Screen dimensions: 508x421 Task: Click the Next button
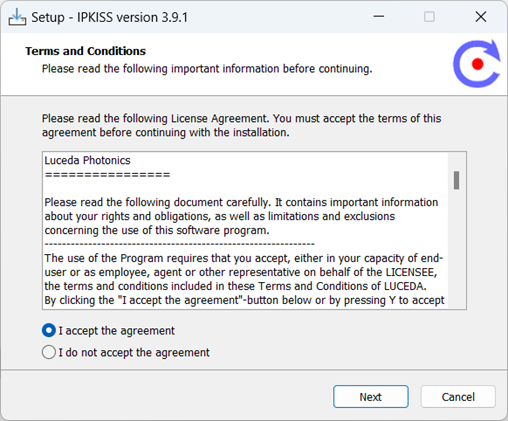pyautogui.click(x=371, y=397)
